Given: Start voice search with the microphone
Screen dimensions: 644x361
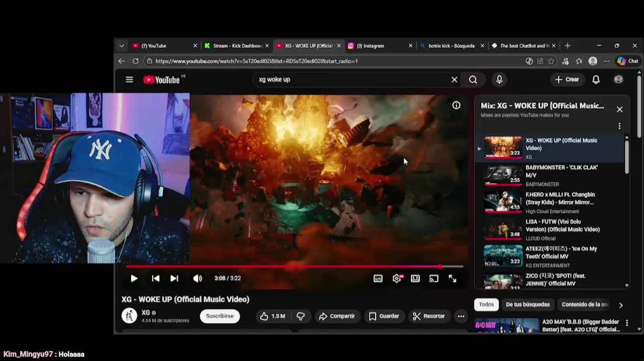Looking at the screenshot, I should click(499, 79).
